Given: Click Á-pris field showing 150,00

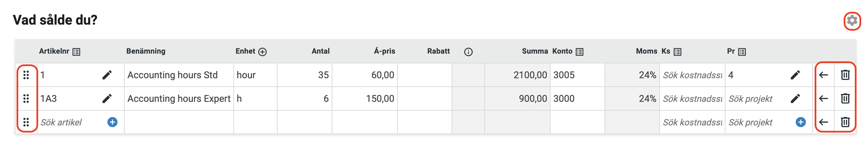Looking at the screenshot, I should click(x=365, y=98).
